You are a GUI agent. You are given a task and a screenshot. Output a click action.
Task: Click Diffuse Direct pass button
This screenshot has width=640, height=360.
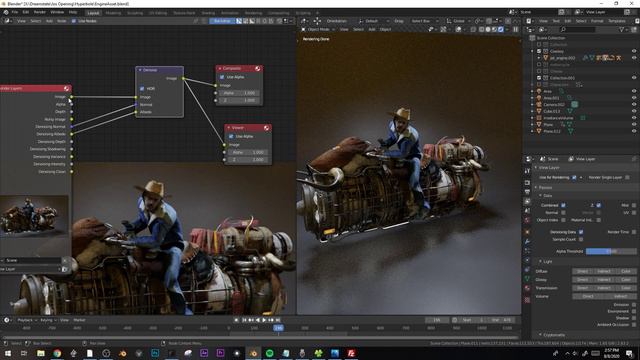(x=582, y=271)
